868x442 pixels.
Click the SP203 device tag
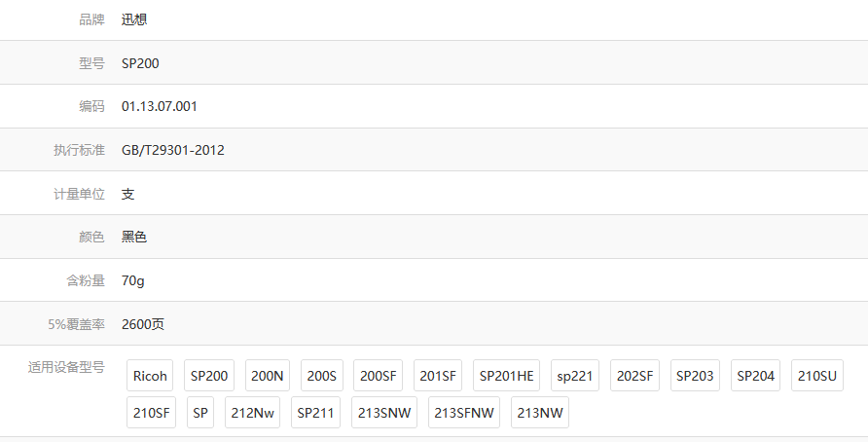coord(695,376)
